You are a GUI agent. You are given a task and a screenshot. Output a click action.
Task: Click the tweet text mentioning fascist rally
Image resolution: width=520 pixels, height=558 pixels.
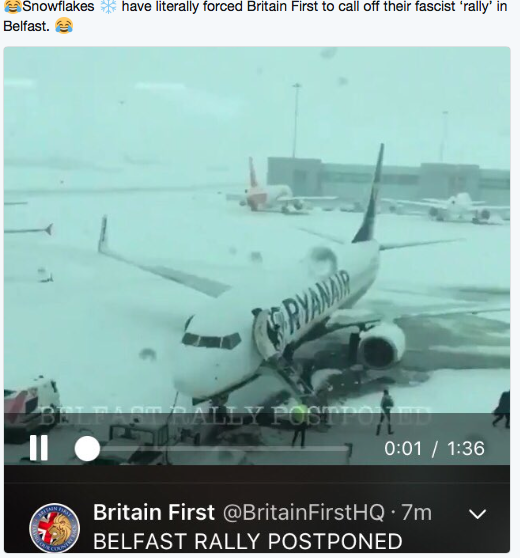pos(255,16)
